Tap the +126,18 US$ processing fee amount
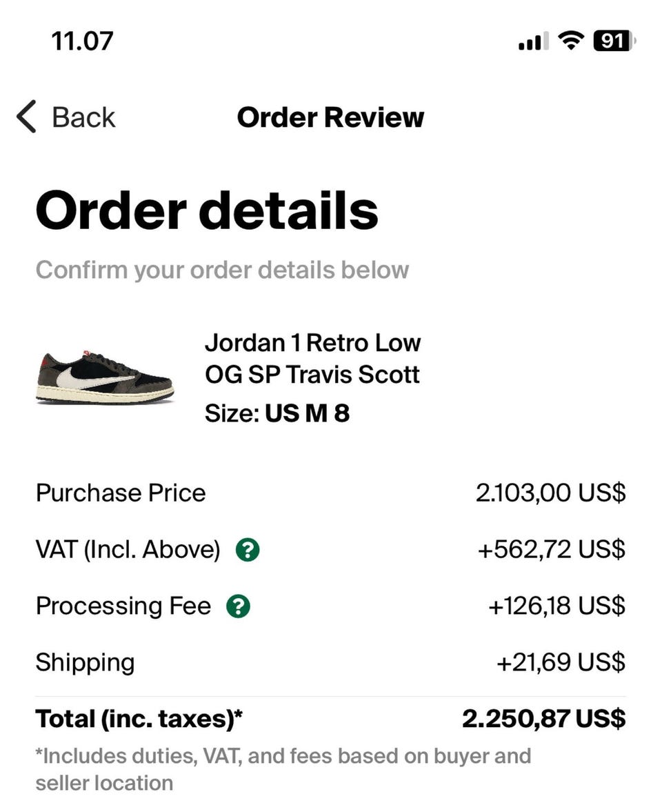Image resolution: width=662 pixels, height=812 pixels. point(556,606)
